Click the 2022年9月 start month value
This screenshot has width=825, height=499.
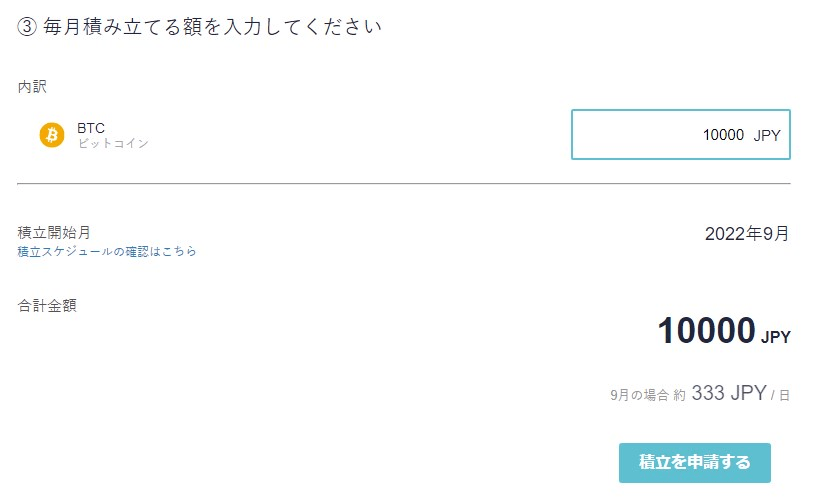click(x=747, y=234)
